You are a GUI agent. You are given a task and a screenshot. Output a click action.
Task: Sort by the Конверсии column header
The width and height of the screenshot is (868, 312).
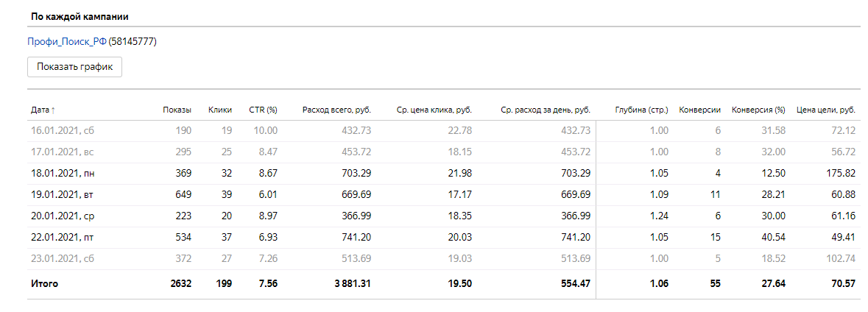(699, 110)
